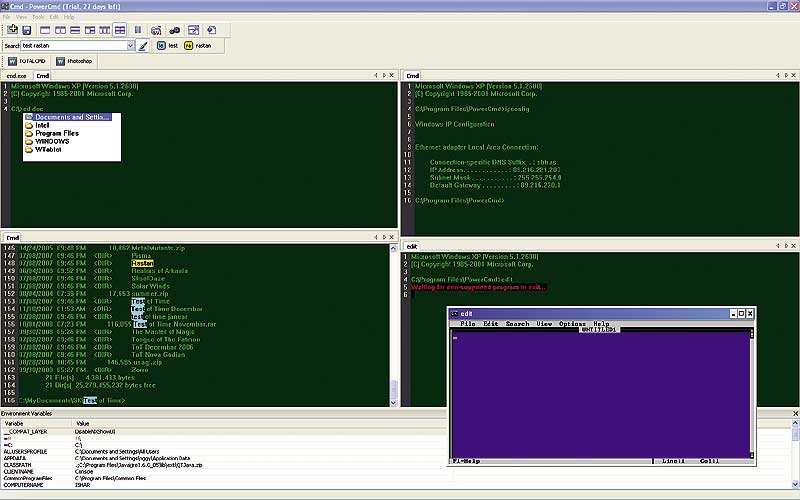800x500 pixels.
Task: Select the Cmd tab next to cmd.exe
Action: pyautogui.click(x=43, y=76)
